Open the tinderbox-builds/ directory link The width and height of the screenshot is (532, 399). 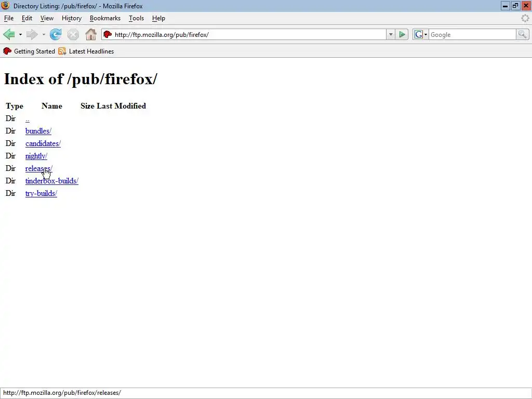pos(52,181)
